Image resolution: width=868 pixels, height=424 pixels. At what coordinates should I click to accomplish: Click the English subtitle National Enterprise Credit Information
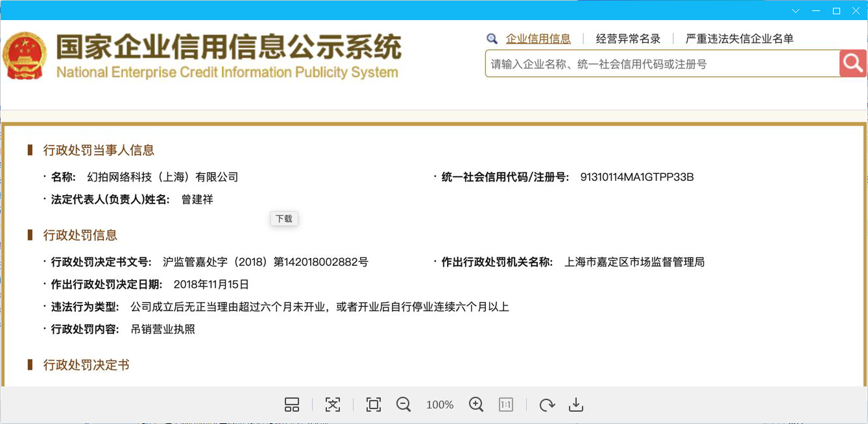point(227,72)
